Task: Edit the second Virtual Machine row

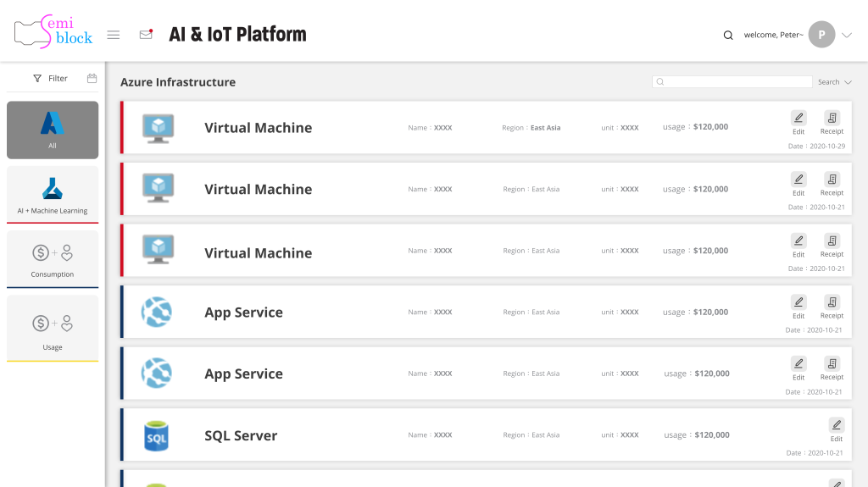Action: 798,185
